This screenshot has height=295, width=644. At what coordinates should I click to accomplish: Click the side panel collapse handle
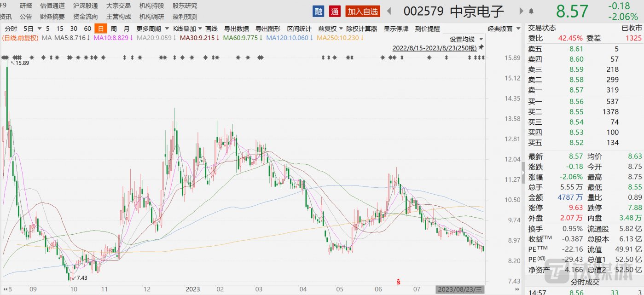[522, 173]
